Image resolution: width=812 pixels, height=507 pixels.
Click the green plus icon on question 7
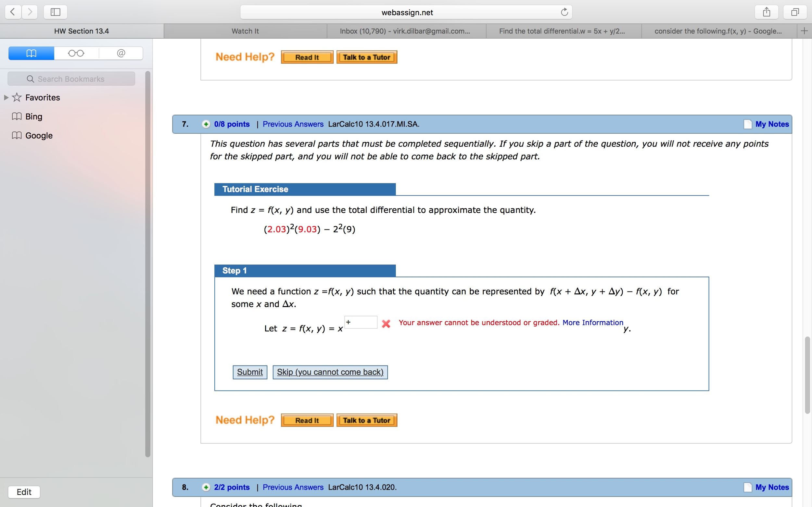click(206, 124)
